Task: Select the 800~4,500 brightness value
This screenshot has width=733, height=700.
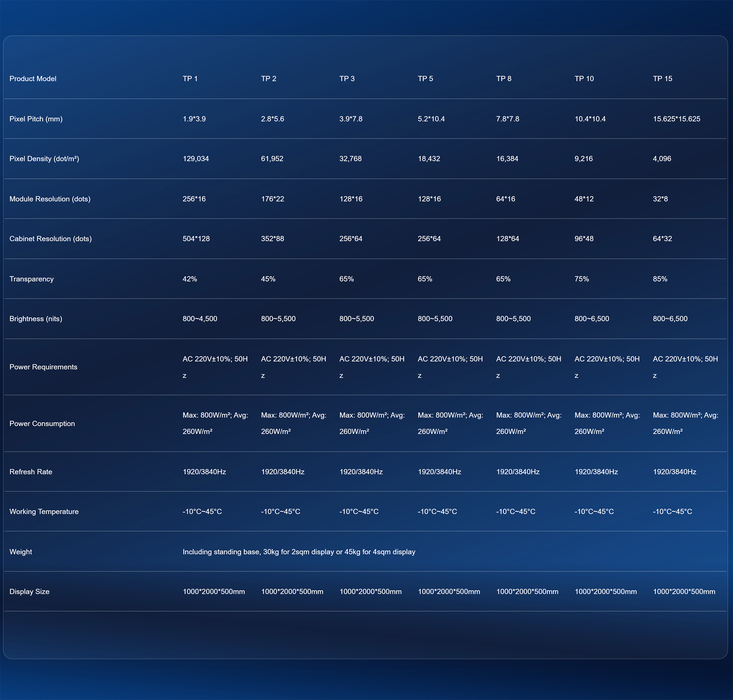Action: click(200, 319)
